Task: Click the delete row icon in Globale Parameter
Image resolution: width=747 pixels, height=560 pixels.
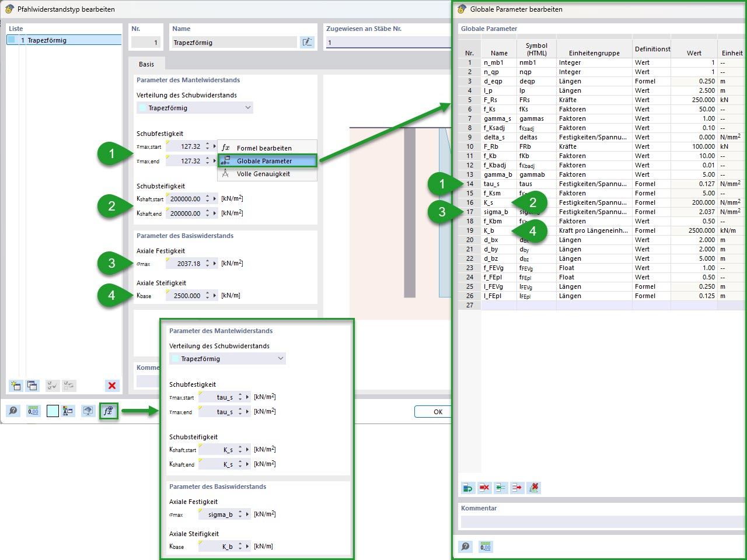Action: [484, 488]
